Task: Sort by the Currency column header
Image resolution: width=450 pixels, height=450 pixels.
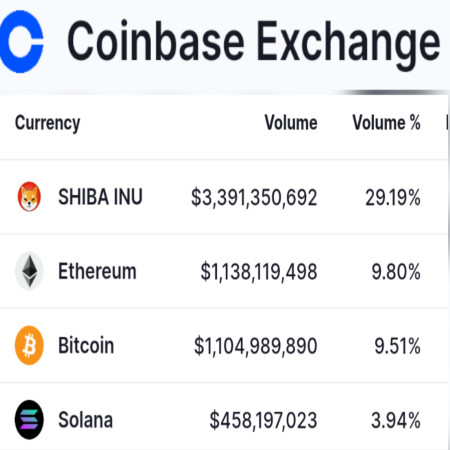Action: click(47, 123)
